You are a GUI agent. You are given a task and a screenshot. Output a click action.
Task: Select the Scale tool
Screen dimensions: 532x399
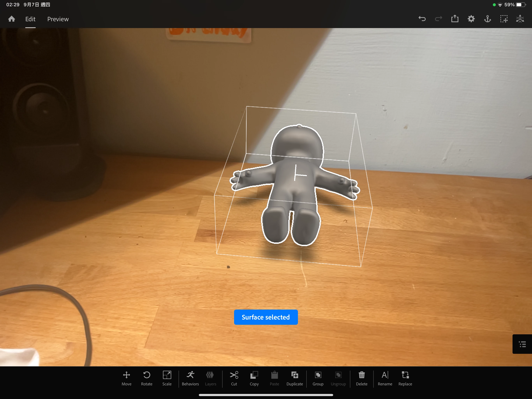click(x=167, y=378)
